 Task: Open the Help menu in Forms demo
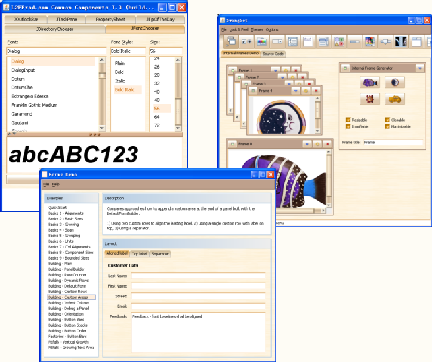56,184
